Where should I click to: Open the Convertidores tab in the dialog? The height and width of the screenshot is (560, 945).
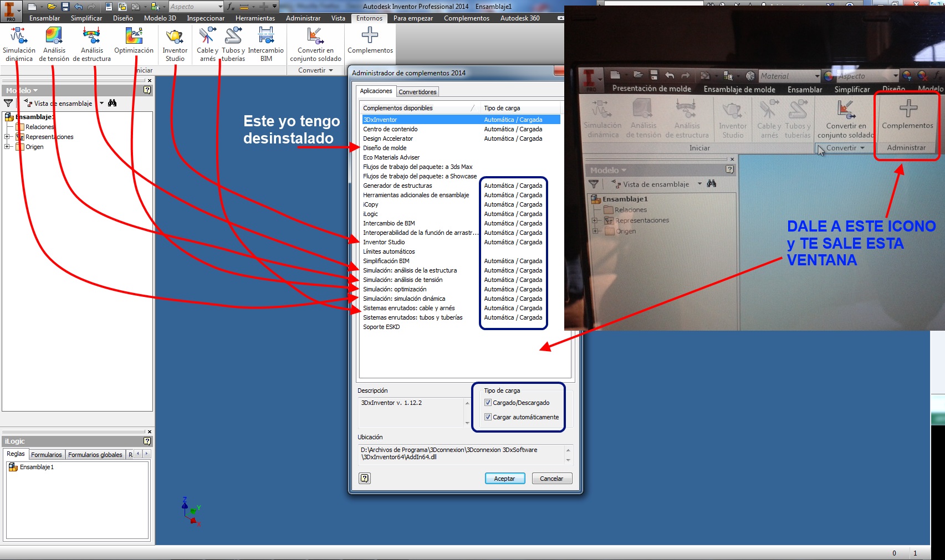coord(417,92)
